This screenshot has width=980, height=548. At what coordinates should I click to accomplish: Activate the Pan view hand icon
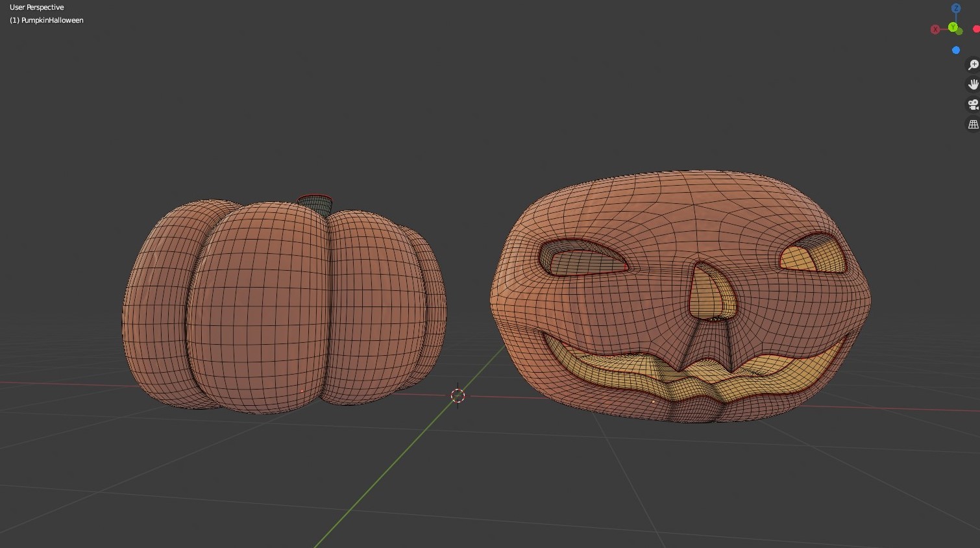click(974, 85)
